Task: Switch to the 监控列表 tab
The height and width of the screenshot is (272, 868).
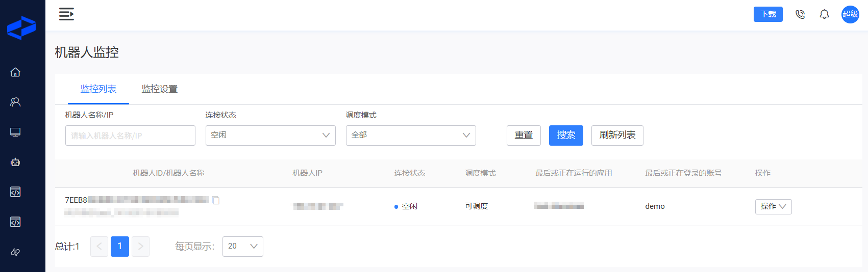Action: click(98, 89)
